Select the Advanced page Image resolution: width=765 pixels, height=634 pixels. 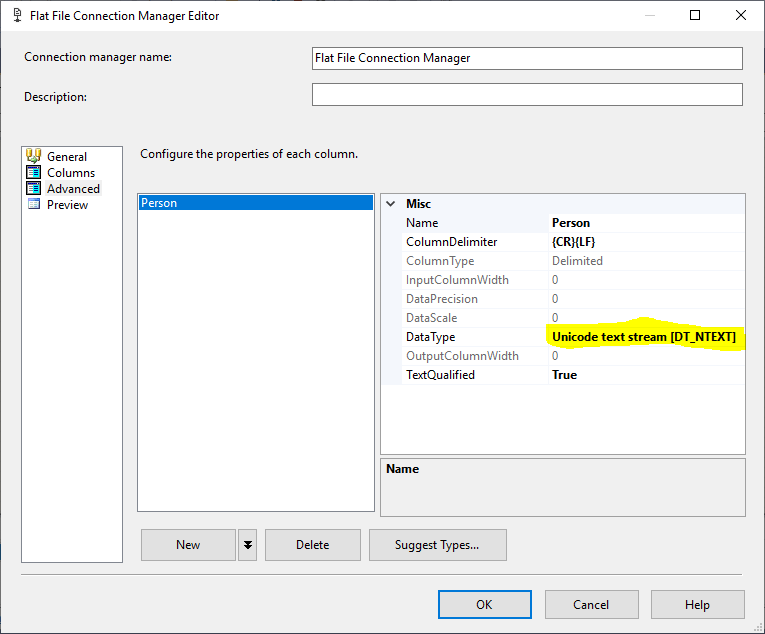point(73,189)
